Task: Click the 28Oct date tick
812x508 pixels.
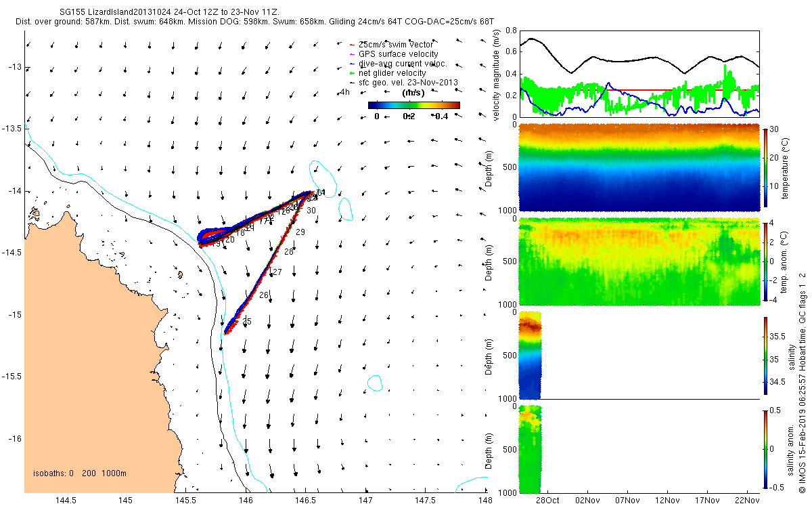Action: [x=547, y=500]
